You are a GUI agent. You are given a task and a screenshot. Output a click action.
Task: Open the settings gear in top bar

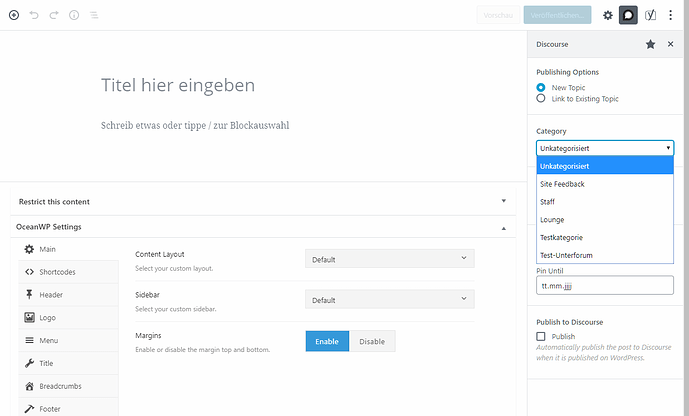[608, 15]
